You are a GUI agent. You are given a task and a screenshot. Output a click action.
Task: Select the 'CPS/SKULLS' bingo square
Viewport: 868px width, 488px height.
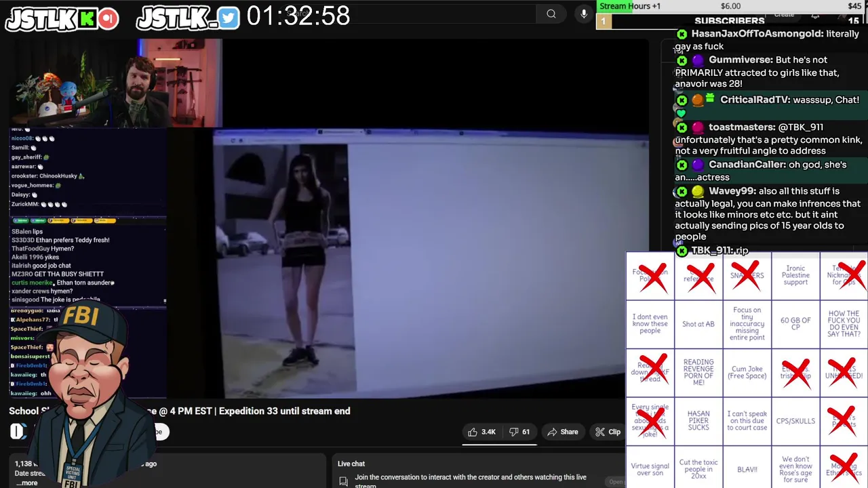tap(795, 421)
